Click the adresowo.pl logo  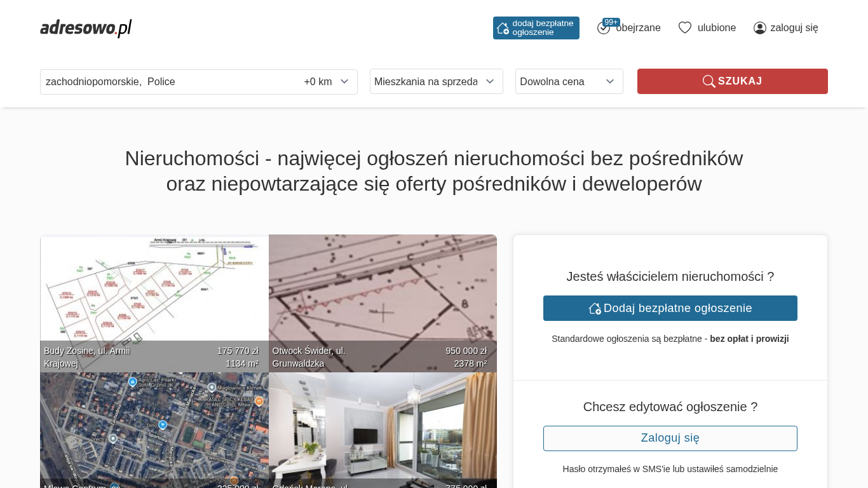[86, 28]
